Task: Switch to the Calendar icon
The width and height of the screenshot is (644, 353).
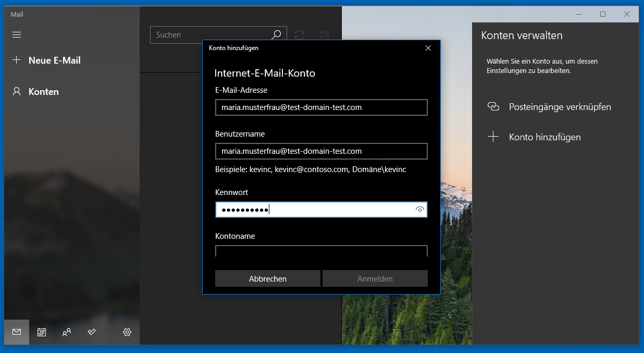Action: 41,332
